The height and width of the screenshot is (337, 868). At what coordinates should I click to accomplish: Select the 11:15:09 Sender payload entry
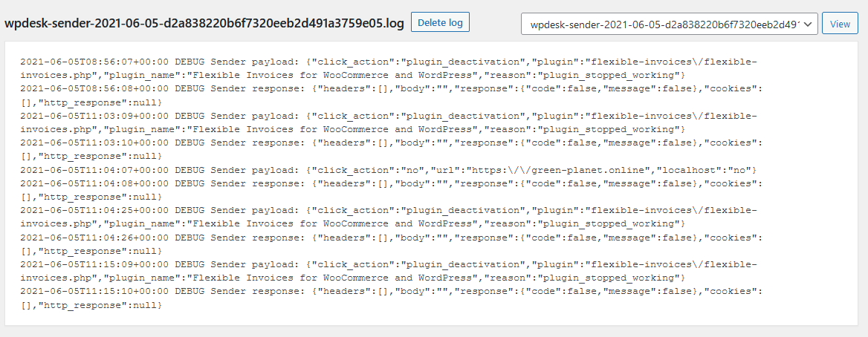pos(389,271)
